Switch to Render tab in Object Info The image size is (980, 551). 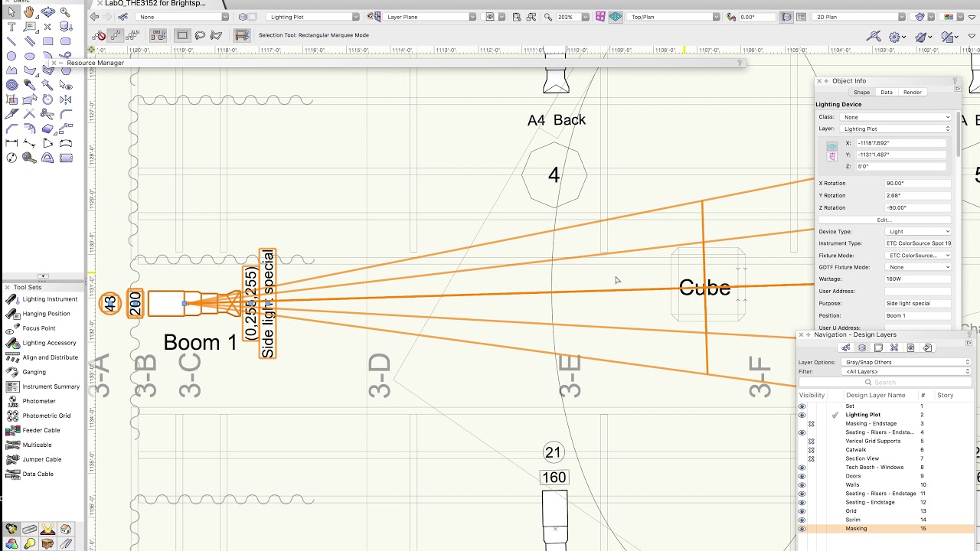913,92
